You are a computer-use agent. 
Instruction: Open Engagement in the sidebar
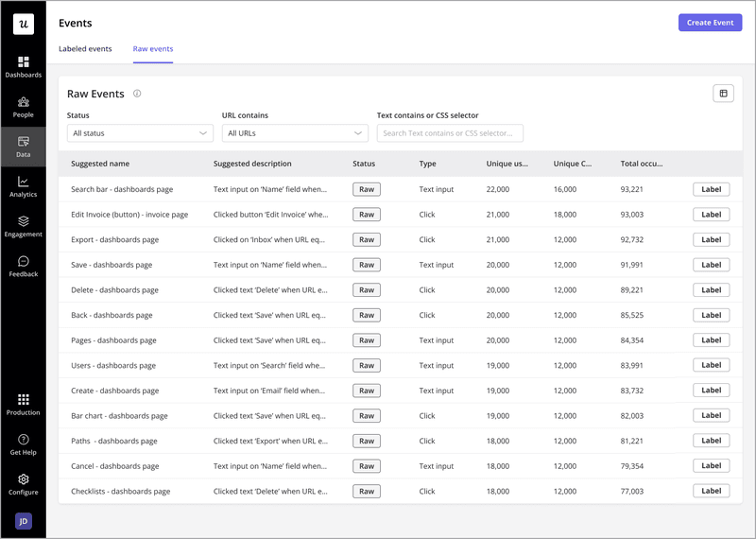tap(23, 227)
